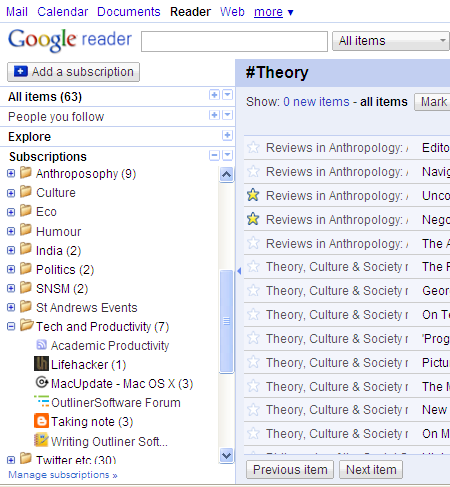Open the options arrow on All items row

228,95
